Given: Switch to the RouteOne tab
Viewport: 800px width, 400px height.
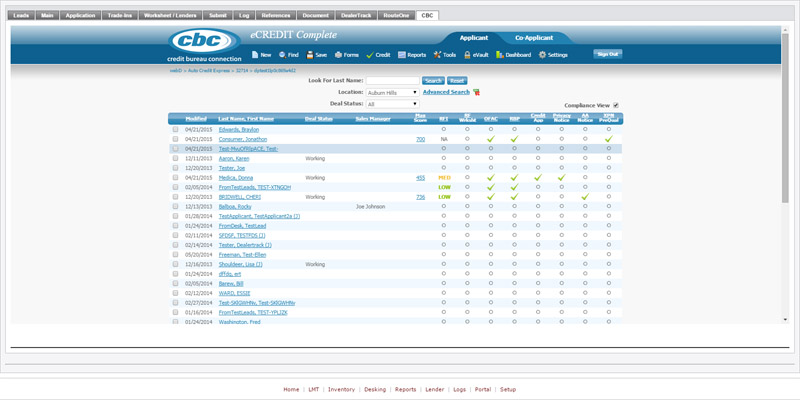Looking at the screenshot, I should tap(396, 15).
